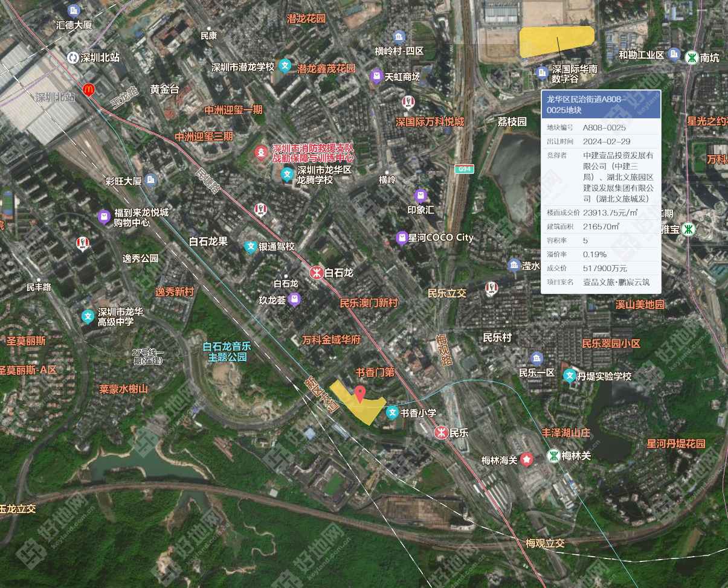Click the KFC marker left of 逸秀公园
728x588 pixels.
tap(83, 244)
